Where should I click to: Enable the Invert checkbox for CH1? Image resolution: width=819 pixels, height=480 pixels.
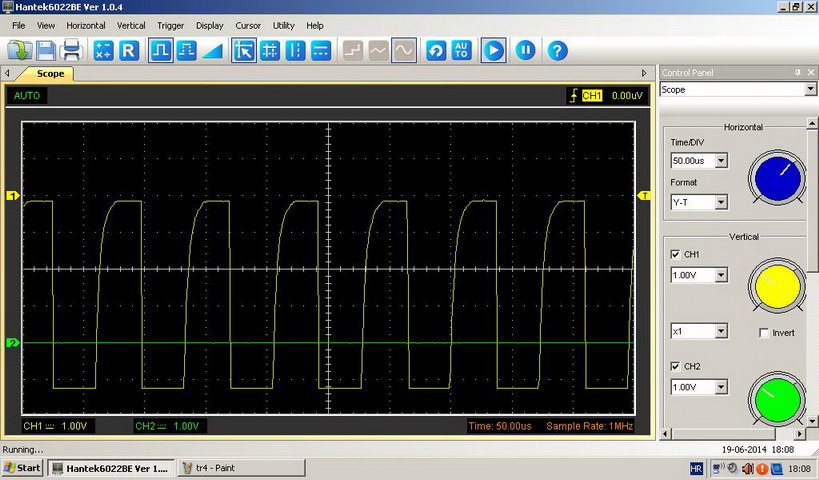(x=764, y=332)
